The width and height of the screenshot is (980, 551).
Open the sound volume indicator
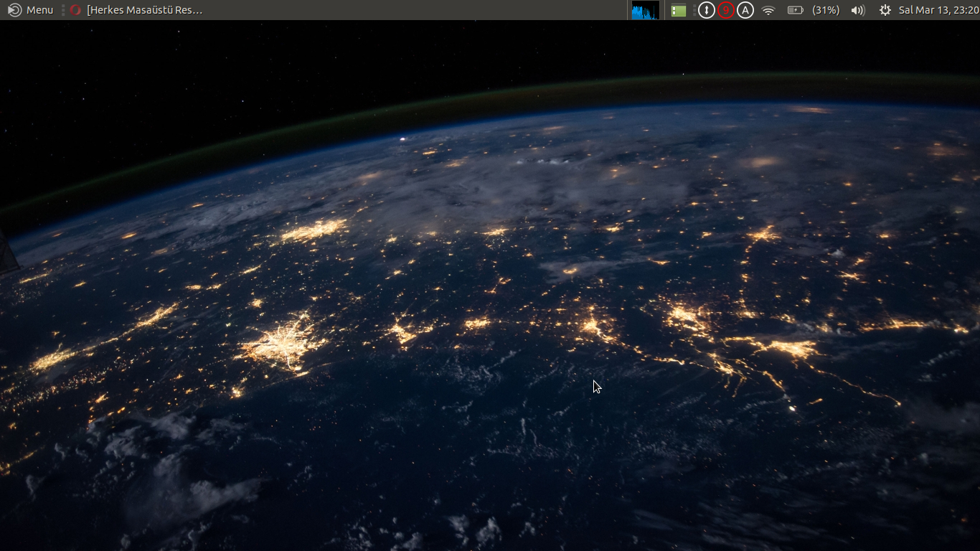[x=857, y=10]
